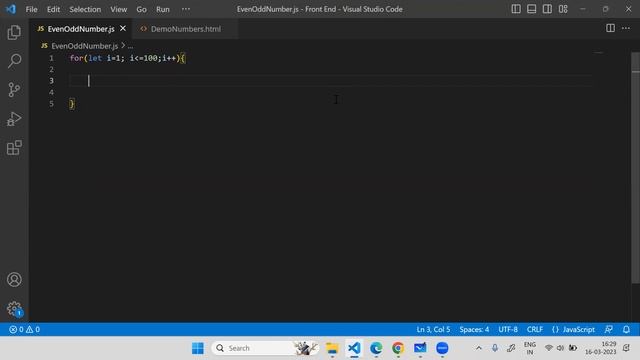Screen dimensions: 640x360
Task: Show hidden system tray icons
Action: pos(478,348)
